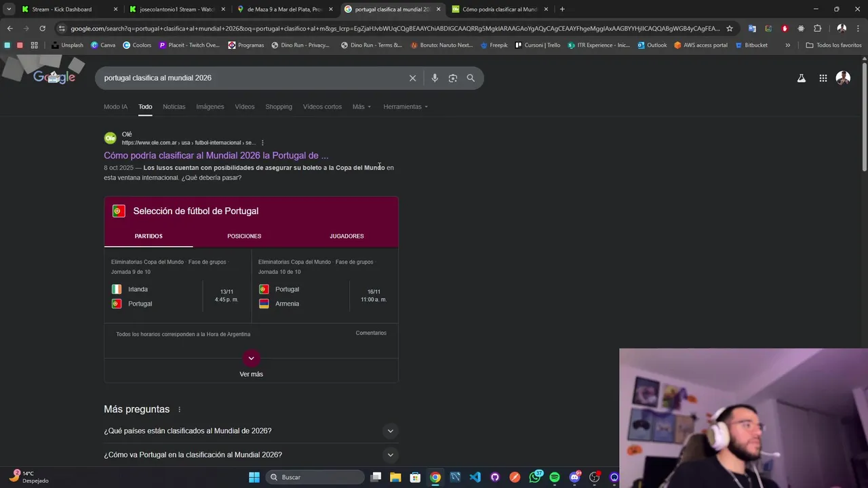Image resolution: width=868 pixels, height=488 pixels.
Task: Switch to the Videos cortos tab
Action: pos(322,106)
